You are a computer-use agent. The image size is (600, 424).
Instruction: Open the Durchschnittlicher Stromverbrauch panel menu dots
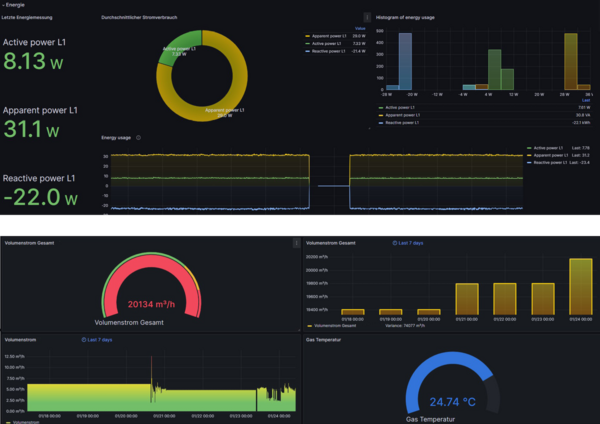coord(367,17)
